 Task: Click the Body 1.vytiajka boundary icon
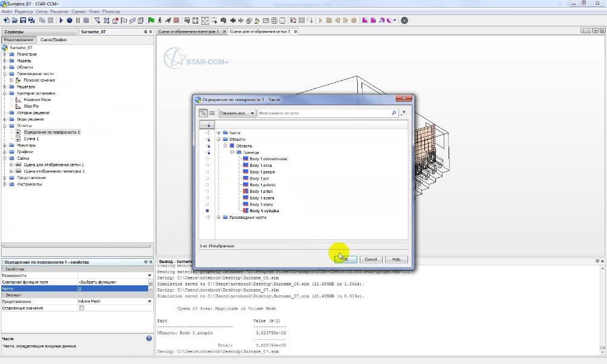point(246,211)
